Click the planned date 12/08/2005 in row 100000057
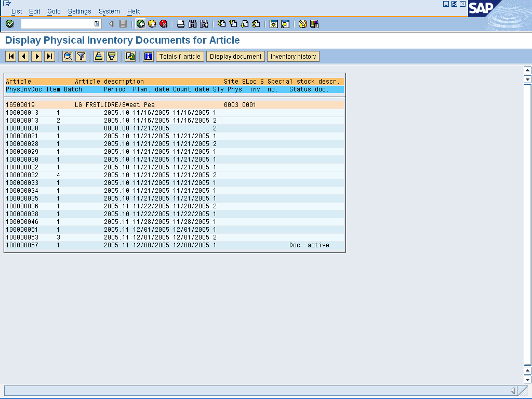This screenshot has width=532, height=399. [x=151, y=245]
